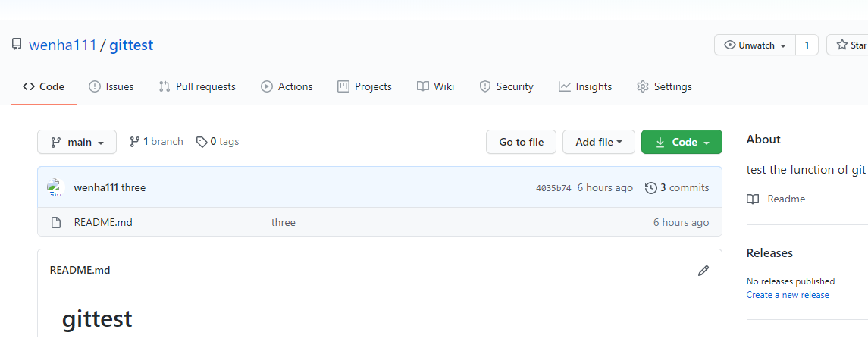Click the branch icon in main selector

56,143
